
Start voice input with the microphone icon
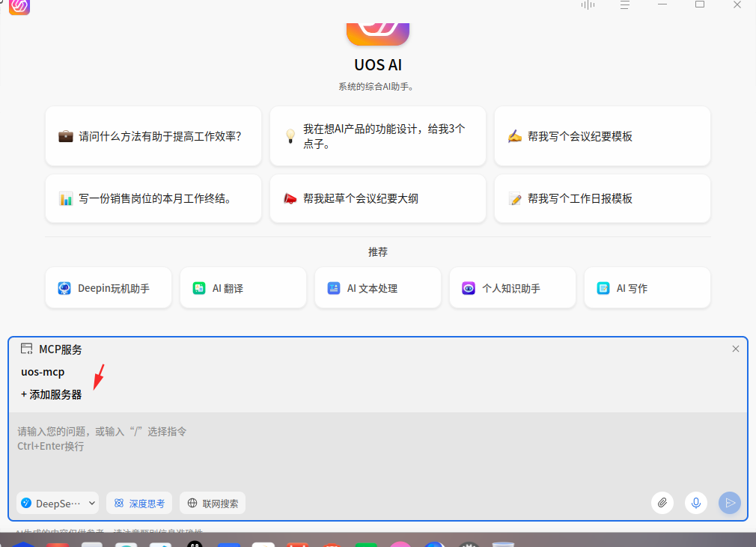click(x=696, y=503)
